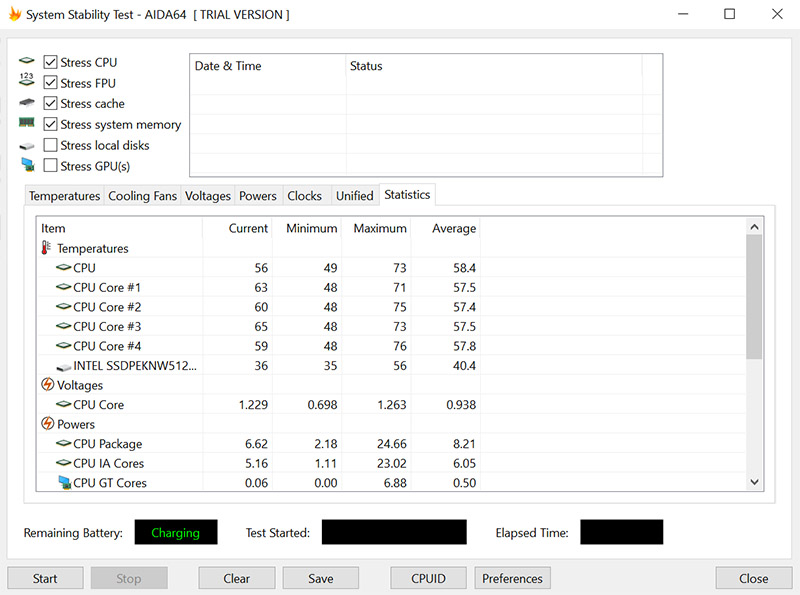Open the CPUID panel
The width and height of the screenshot is (800, 595).
click(429, 578)
